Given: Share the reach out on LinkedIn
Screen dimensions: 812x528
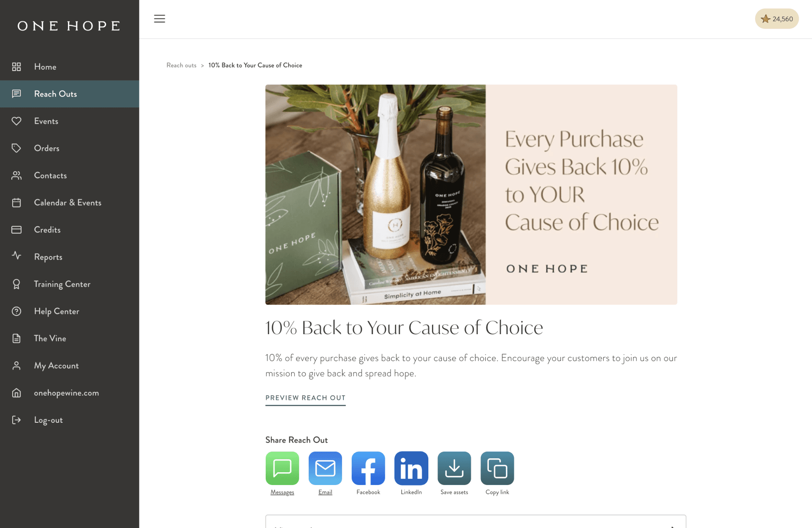Looking at the screenshot, I should coord(411,468).
